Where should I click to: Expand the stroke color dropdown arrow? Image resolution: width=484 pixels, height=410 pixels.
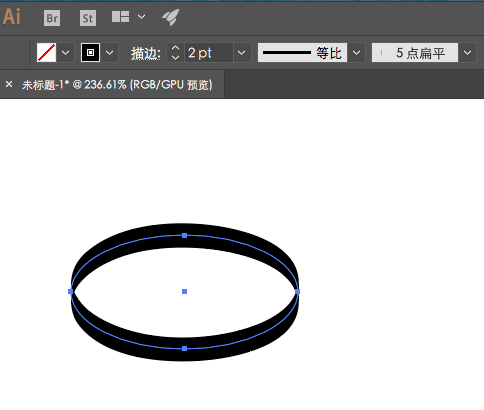[109, 53]
